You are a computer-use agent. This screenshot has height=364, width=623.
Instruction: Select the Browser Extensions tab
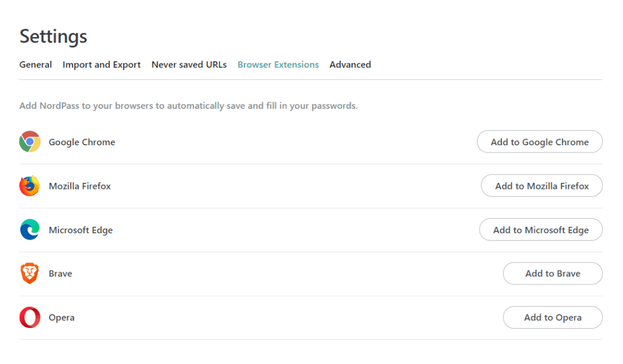tap(277, 64)
